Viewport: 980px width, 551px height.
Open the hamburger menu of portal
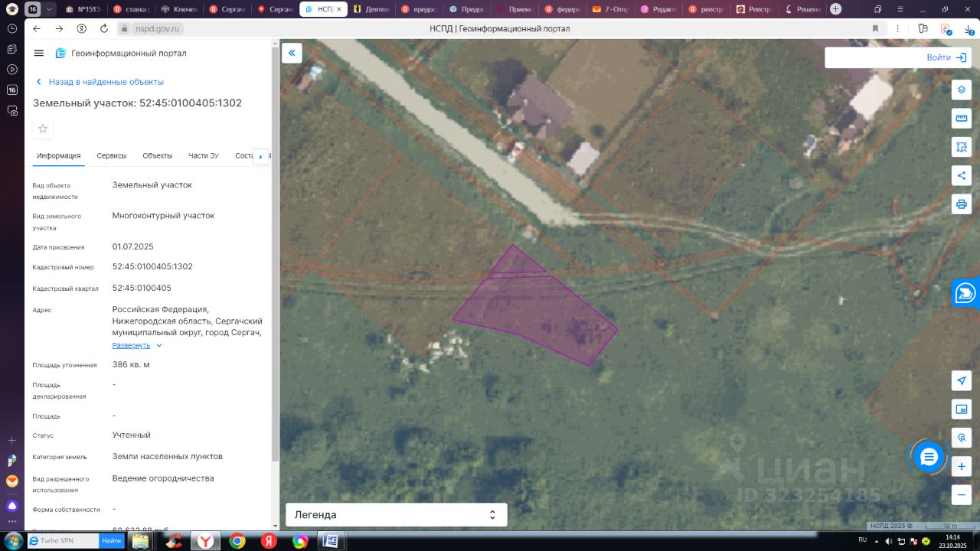click(39, 53)
